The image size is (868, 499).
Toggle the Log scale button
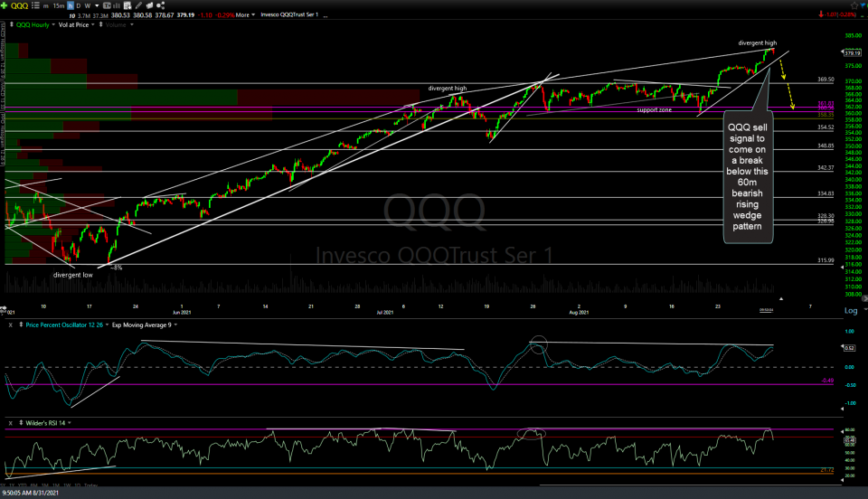point(851,310)
